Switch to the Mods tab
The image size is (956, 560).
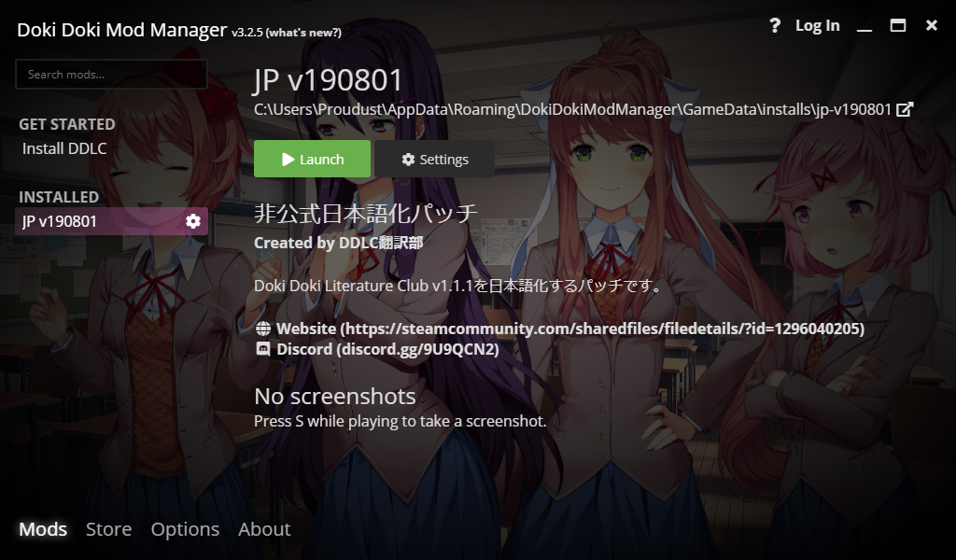(43, 529)
